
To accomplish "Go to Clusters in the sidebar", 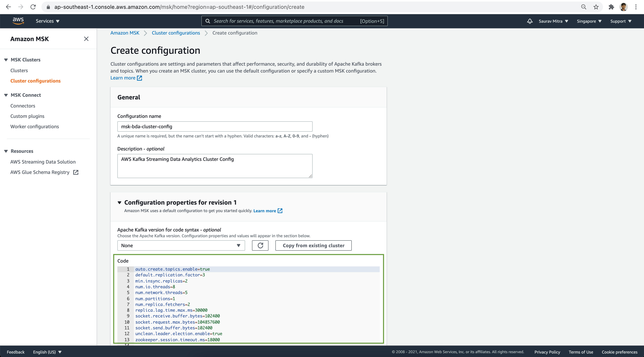I will point(19,71).
